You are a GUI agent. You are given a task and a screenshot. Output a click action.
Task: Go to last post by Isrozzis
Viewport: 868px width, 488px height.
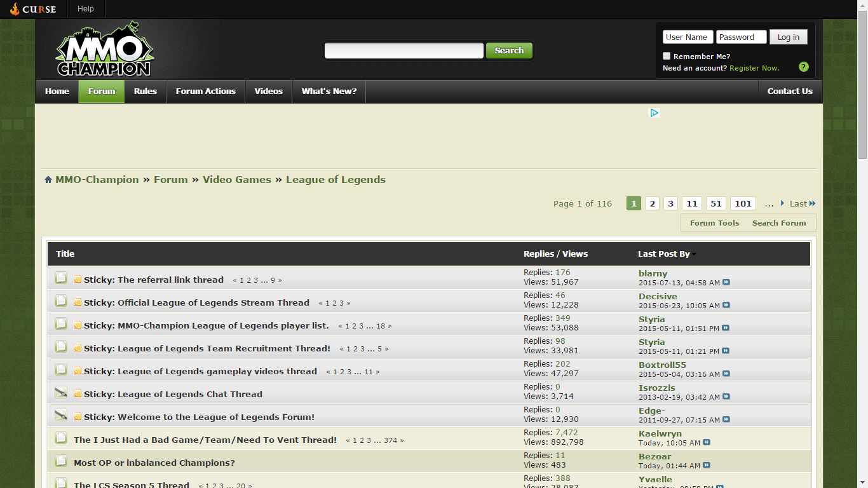pyautogui.click(x=726, y=396)
